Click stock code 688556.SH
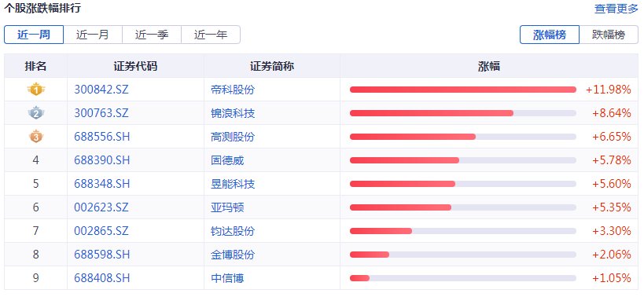 102,137
